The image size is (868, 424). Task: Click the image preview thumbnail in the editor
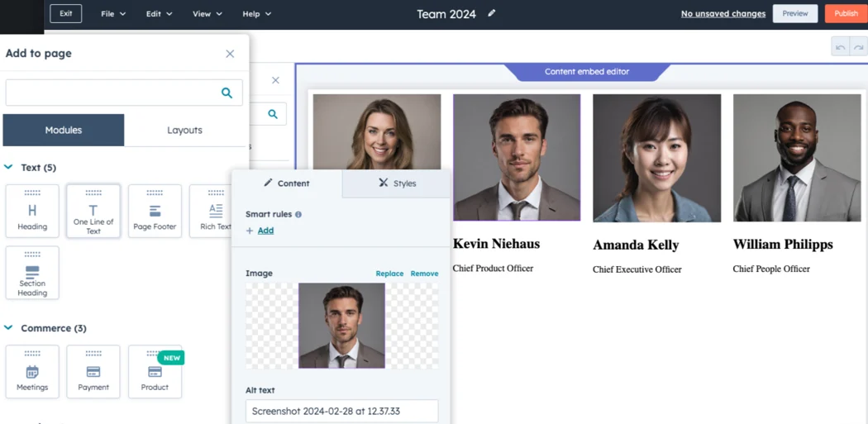coord(341,326)
